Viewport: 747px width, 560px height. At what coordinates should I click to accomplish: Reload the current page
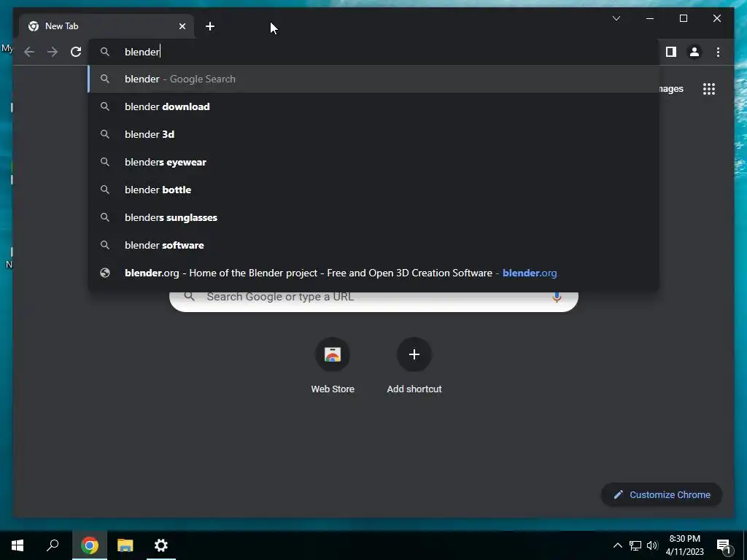pos(76,52)
